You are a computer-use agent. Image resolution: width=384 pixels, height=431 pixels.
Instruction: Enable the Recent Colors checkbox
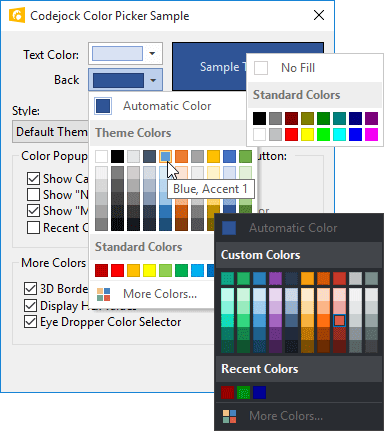coord(33,228)
